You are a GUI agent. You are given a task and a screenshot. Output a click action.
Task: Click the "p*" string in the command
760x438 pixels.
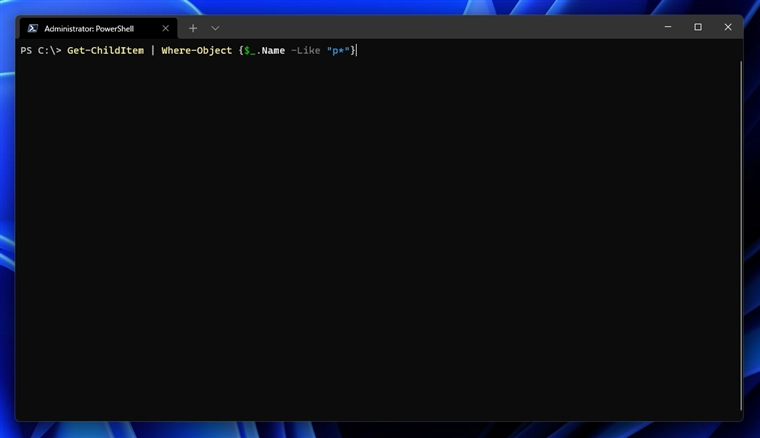(338, 50)
